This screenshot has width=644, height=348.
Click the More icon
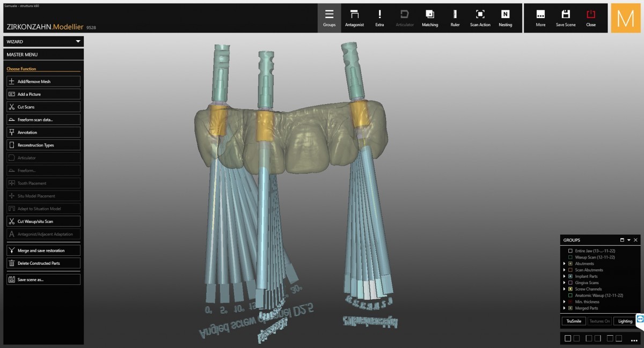(540, 18)
